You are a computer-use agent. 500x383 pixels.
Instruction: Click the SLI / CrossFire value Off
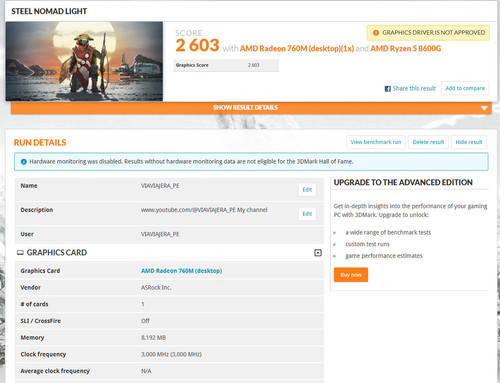145,321
